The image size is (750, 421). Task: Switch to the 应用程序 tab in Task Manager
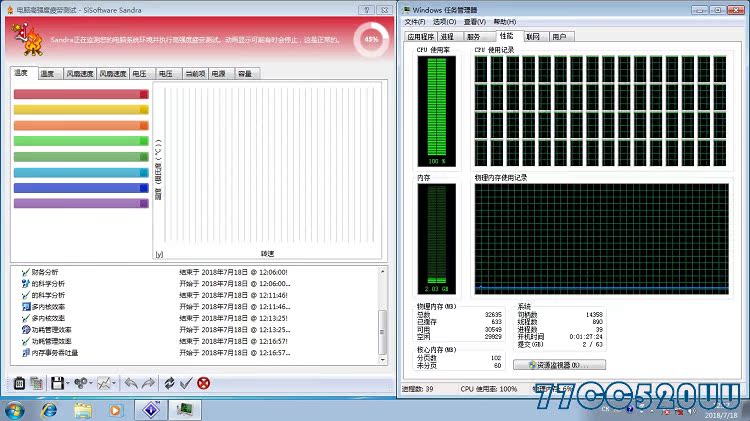tap(421, 36)
